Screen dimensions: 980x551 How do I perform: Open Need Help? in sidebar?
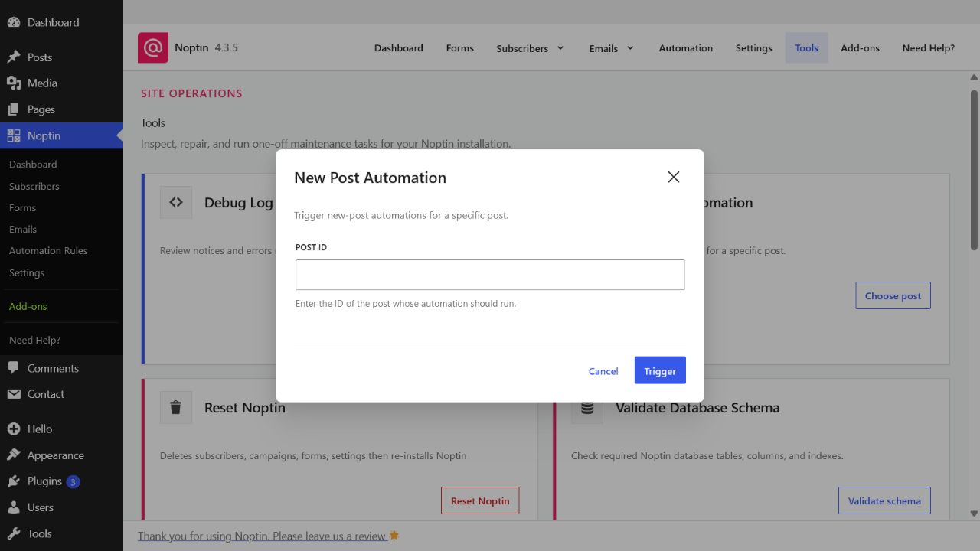(34, 340)
